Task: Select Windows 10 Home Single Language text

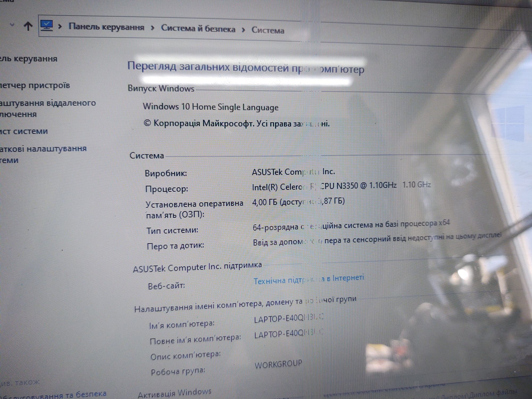Action: point(211,107)
